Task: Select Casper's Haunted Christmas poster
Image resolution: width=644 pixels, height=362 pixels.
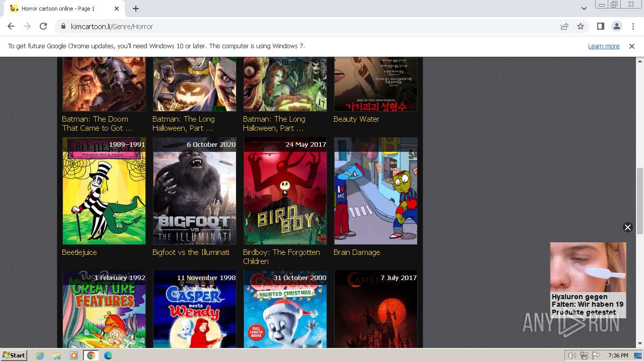Action: click(285, 309)
